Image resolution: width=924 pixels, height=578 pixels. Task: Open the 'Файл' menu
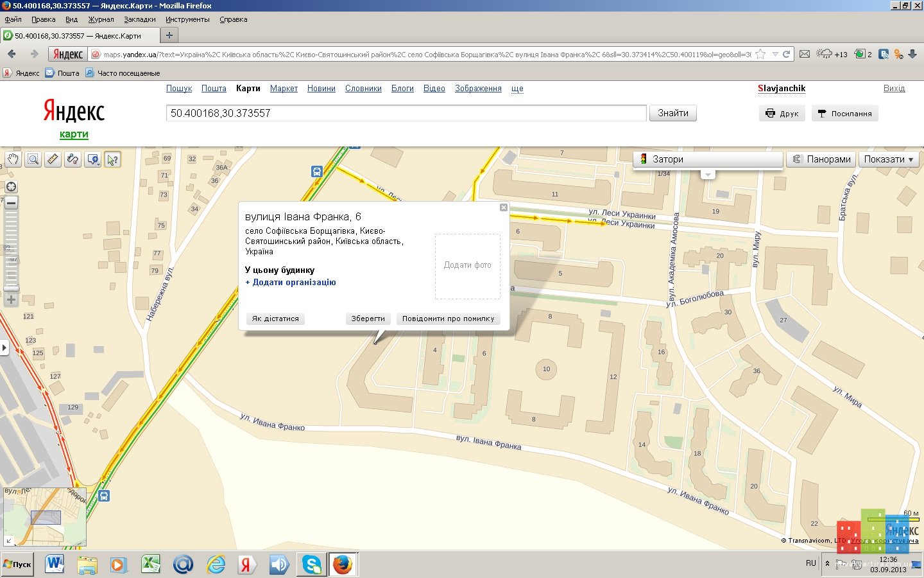pyautogui.click(x=13, y=19)
